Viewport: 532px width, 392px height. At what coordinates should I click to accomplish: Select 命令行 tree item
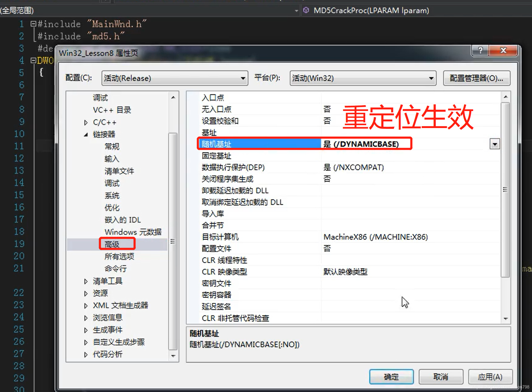(x=116, y=269)
